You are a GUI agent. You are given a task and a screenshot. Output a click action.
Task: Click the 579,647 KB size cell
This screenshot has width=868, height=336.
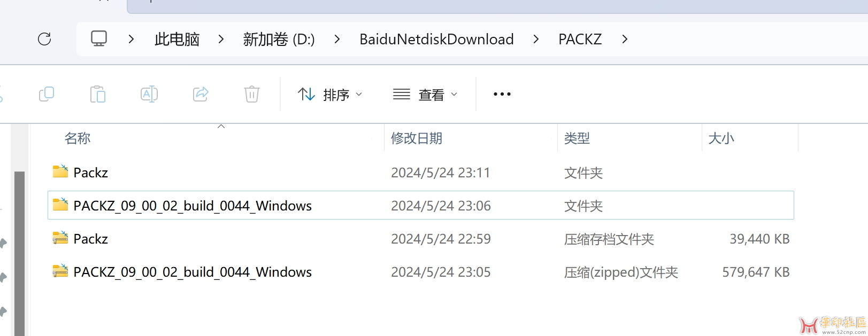click(x=756, y=272)
